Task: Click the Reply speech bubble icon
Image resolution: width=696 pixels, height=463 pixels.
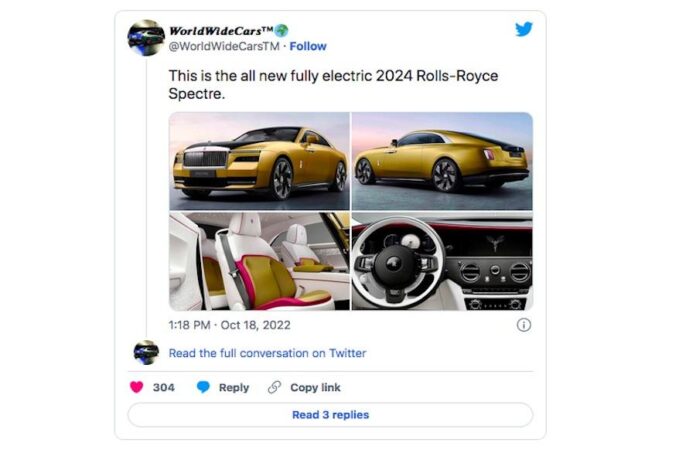Action: point(203,387)
